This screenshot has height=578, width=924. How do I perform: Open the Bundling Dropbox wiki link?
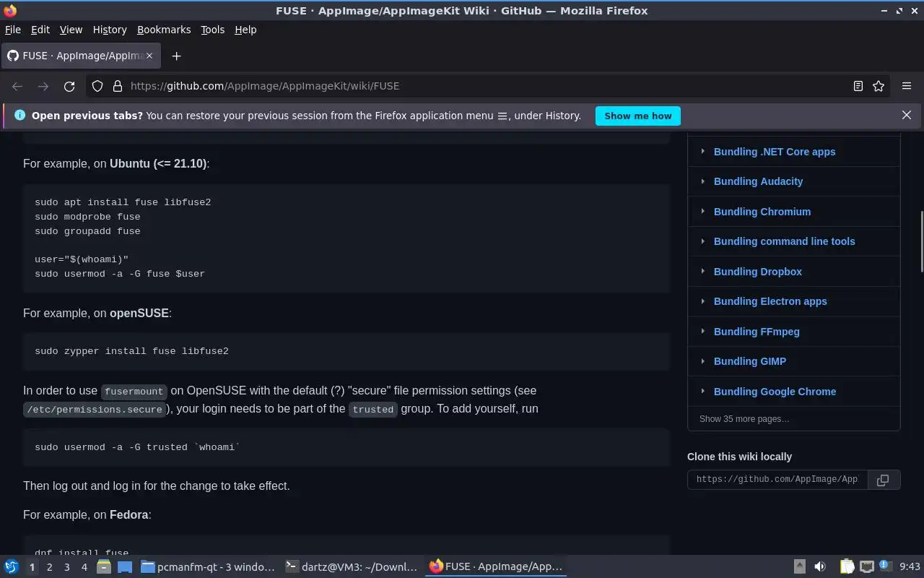click(758, 272)
